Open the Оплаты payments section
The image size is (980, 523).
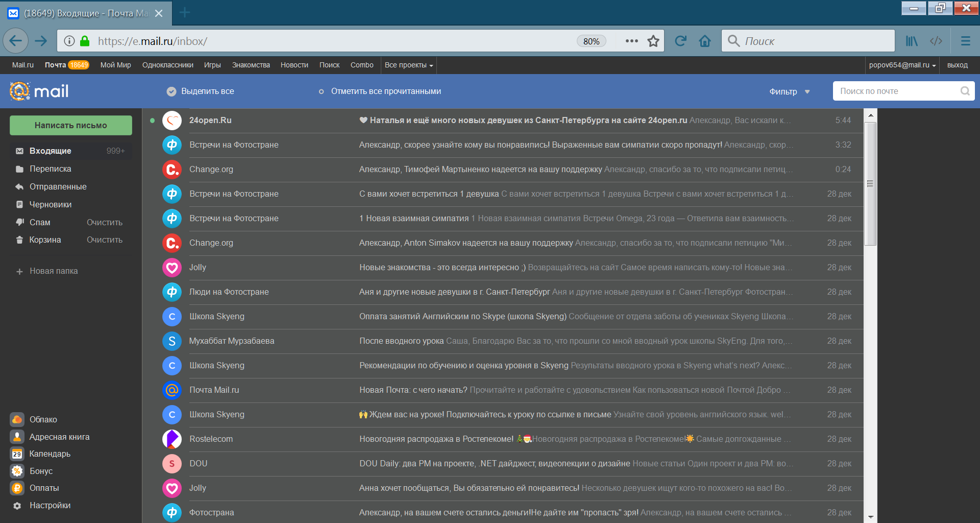coord(35,488)
